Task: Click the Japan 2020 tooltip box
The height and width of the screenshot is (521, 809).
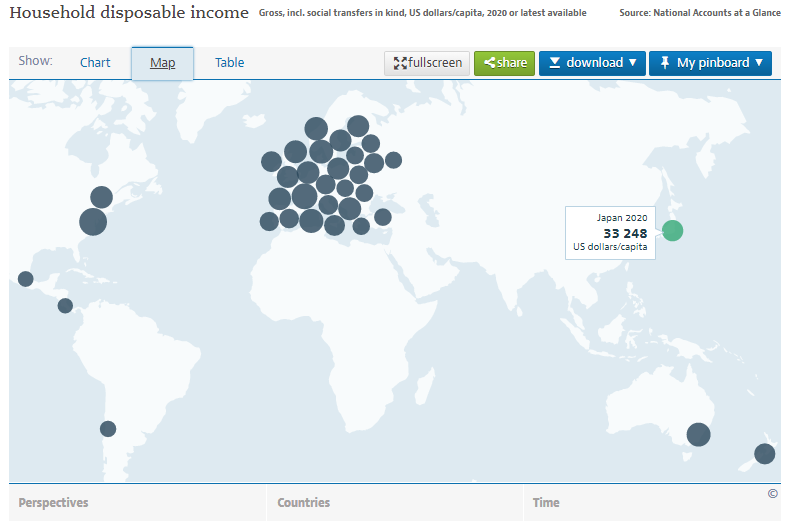Action: tap(610, 233)
